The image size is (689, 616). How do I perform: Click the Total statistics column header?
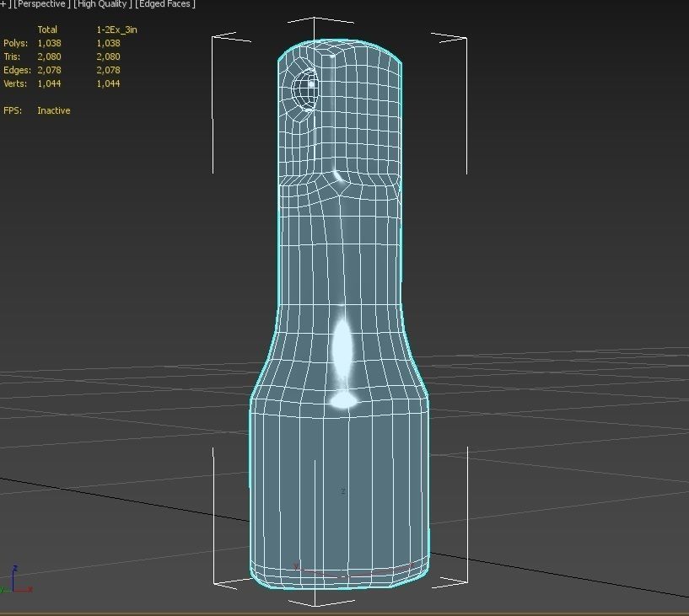tap(47, 29)
